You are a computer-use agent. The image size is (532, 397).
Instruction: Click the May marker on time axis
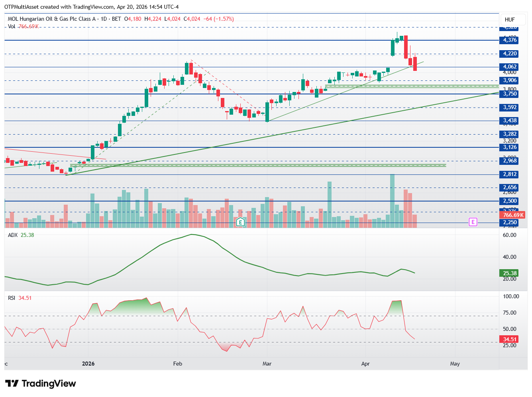tap(455, 364)
